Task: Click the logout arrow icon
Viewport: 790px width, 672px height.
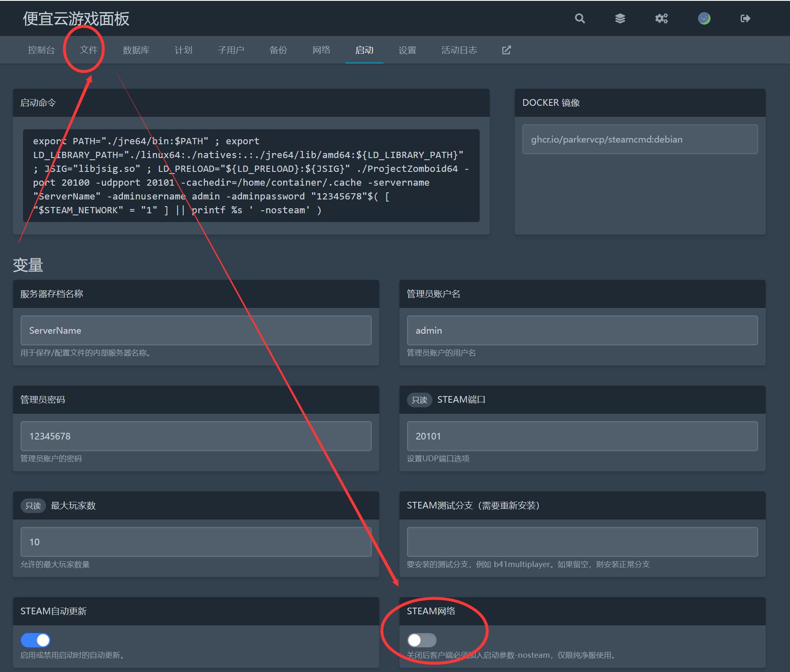Action: [745, 18]
